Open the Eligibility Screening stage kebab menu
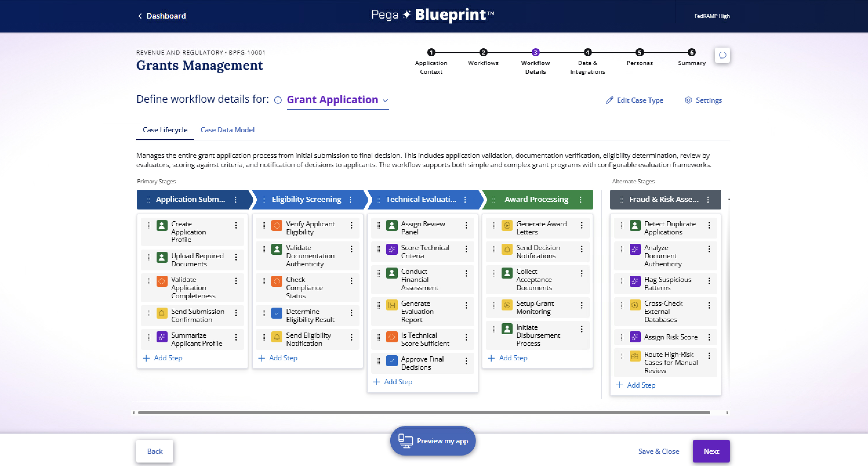The width and height of the screenshot is (868, 466). coord(350,200)
